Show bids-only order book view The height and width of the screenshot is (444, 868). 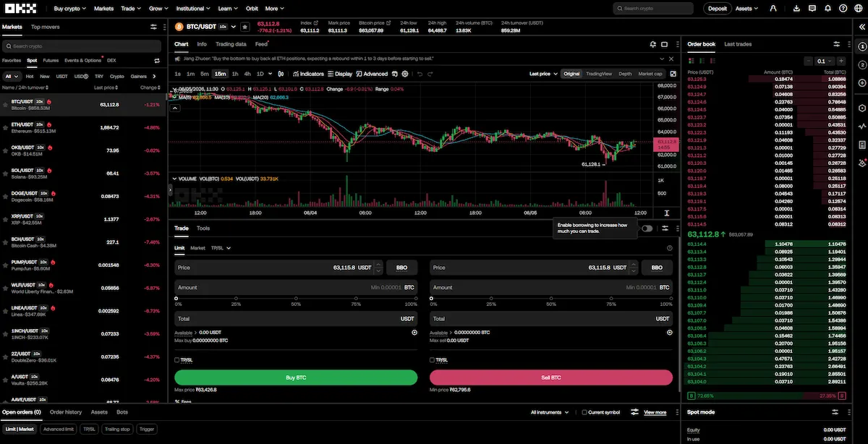(702, 61)
